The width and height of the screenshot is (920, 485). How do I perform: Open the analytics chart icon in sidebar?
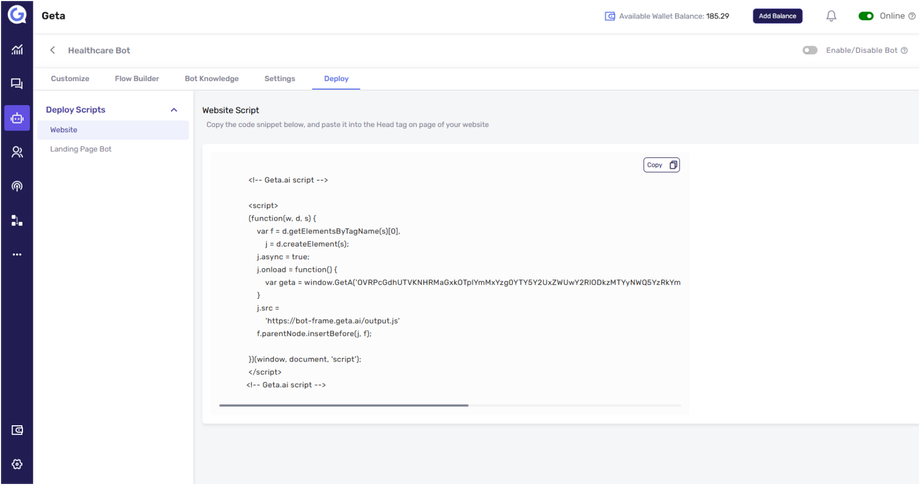(x=17, y=50)
